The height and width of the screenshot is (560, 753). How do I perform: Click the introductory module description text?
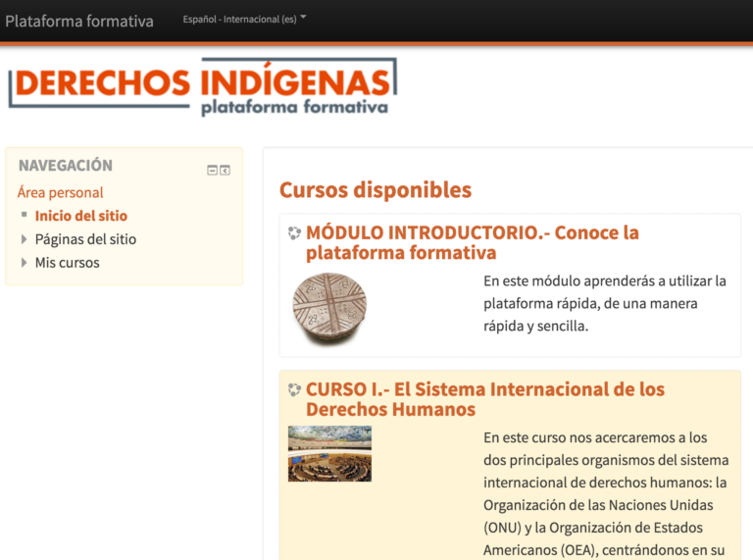pos(605,303)
